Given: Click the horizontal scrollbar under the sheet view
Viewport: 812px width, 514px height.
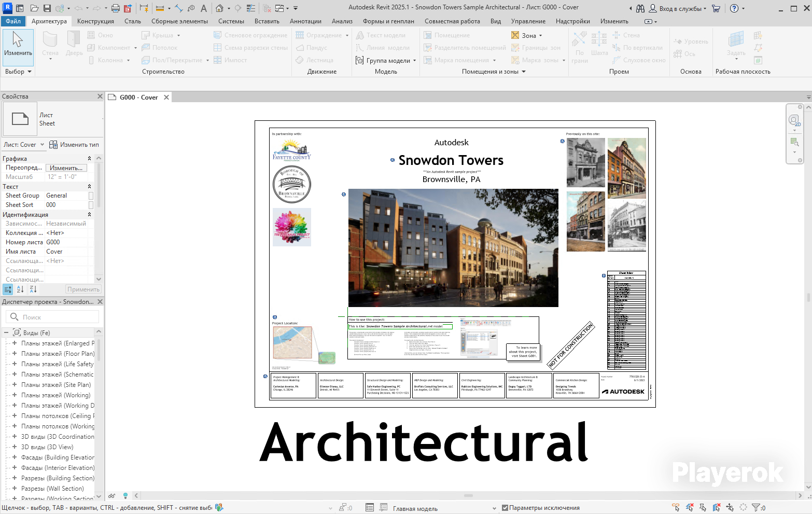Looking at the screenshot, I should click(x=468, y=496).
